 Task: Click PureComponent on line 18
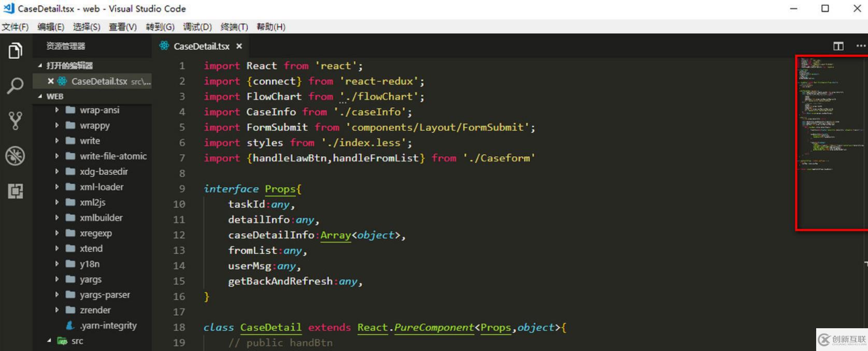point(434,327)
